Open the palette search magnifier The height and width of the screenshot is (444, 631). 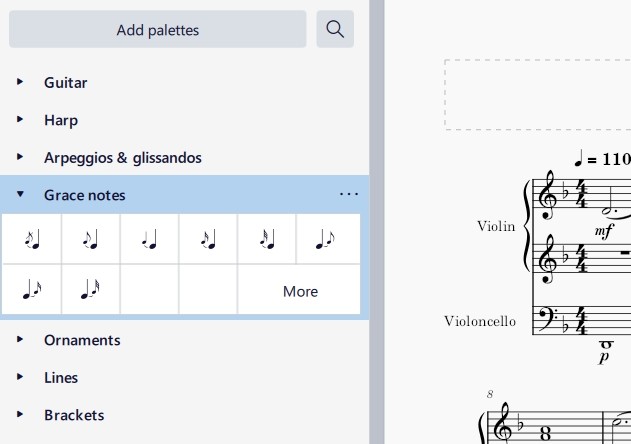335,29
